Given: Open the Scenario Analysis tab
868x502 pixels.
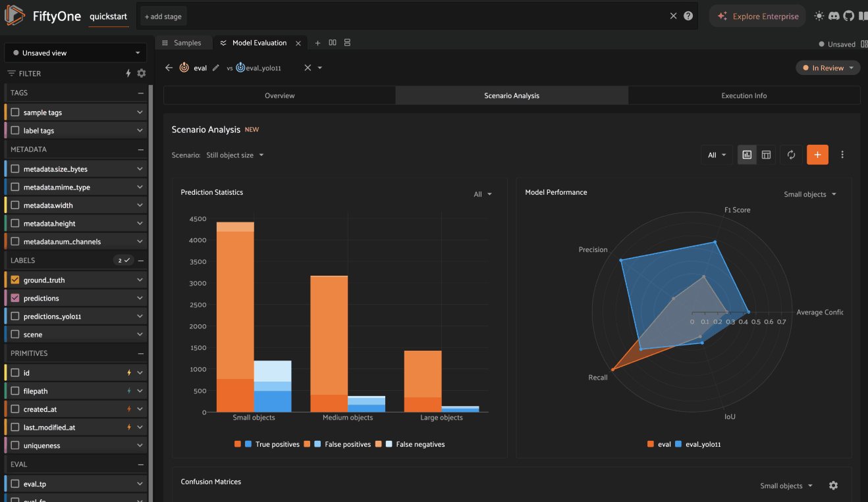Looking at the screenshot, I should [x=512, y=95].
